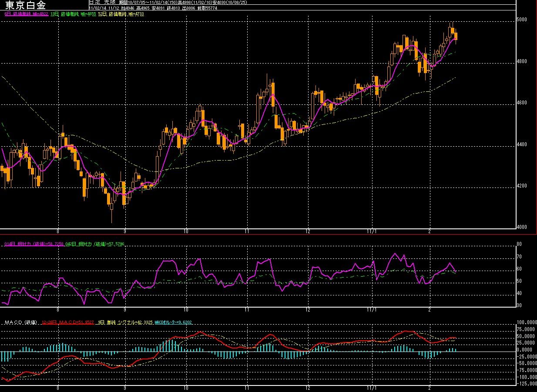The width and height of the screenshot is (537, 392).
Task: Click the 安4891 daily low value
Action: 158,8
